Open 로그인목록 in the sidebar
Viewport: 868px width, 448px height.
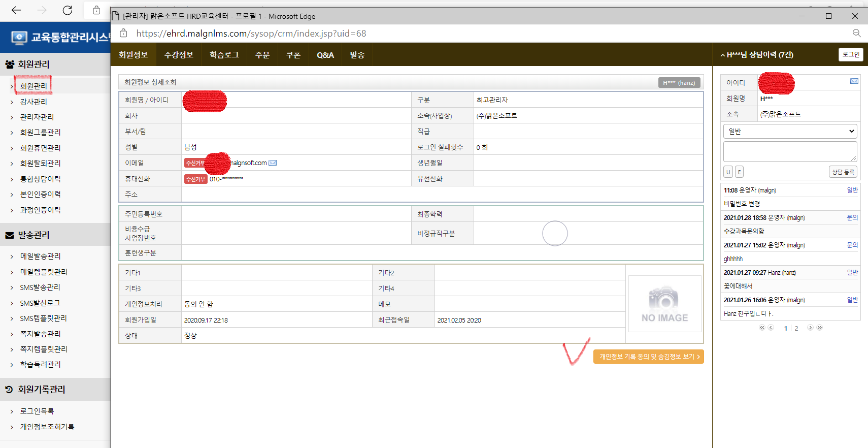[x=37, y=411]
